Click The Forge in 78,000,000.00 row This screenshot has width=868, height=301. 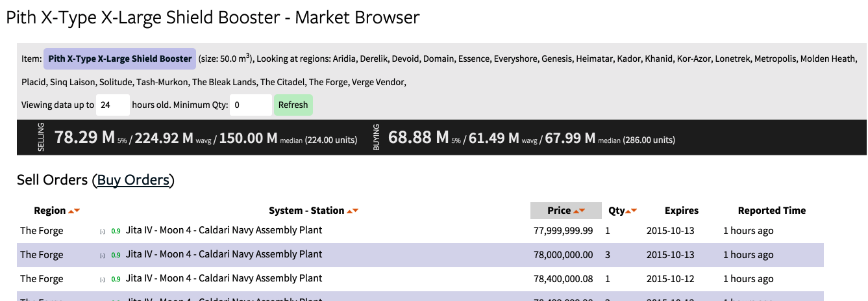point(42,255)
